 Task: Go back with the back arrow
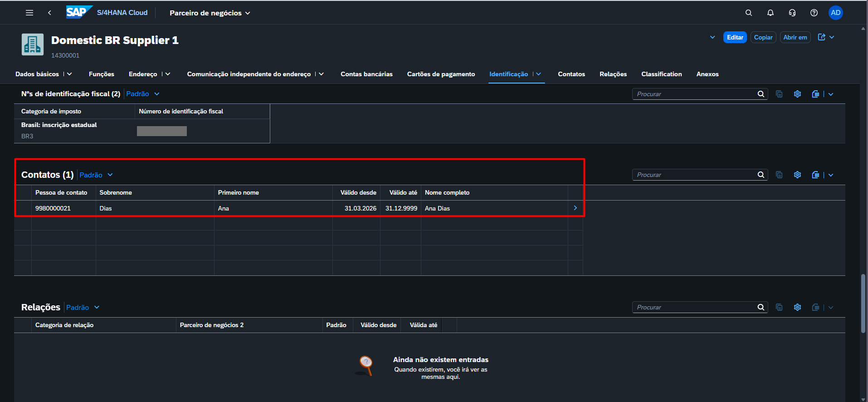pyautogui.click(x=49, y=13)
